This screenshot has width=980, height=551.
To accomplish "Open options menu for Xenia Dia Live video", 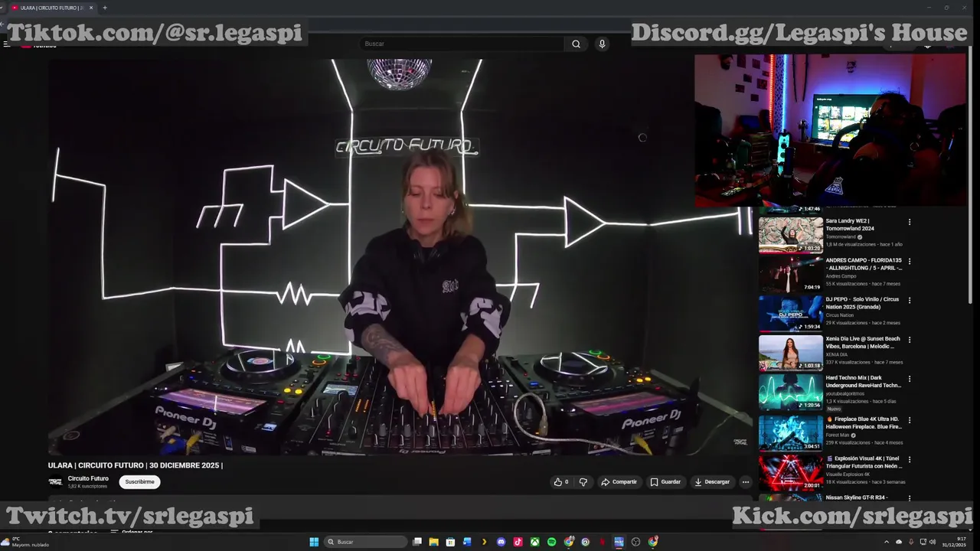I will (x=910, y=339).
